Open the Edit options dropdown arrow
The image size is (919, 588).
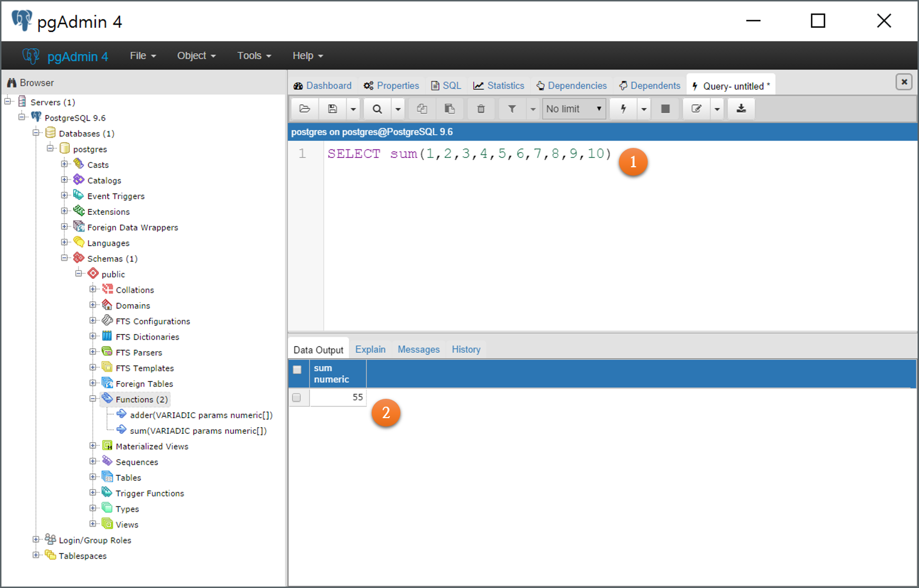tap(717, 109)
